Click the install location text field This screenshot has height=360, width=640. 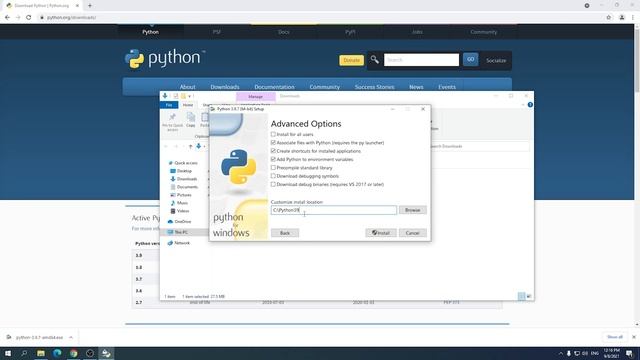click(333, 210)
